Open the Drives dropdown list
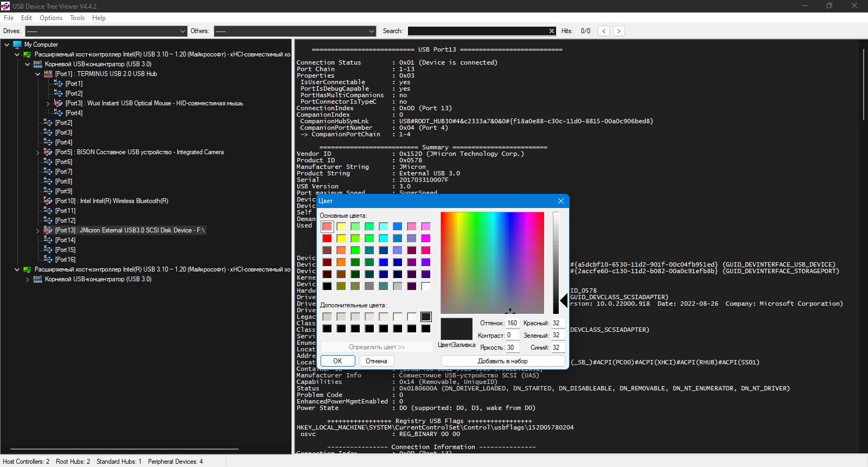This screenshot has width=868, height=467. (182, 31)
